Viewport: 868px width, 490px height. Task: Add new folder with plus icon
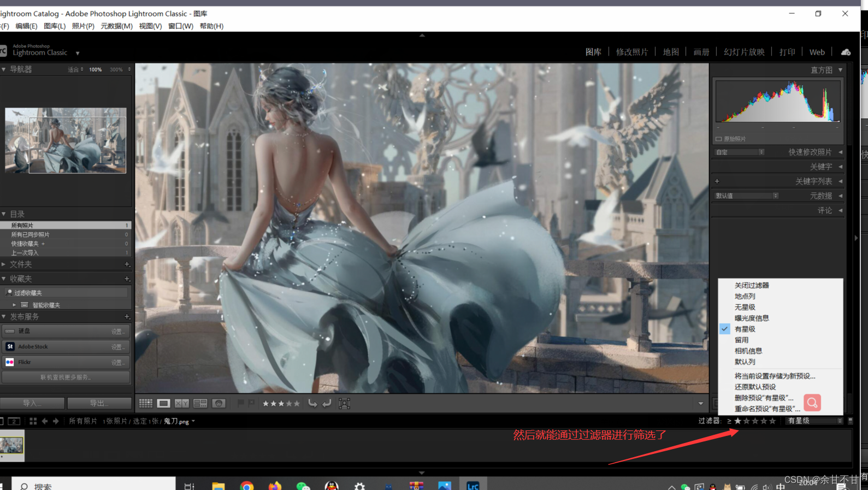[x=127, y=264]
